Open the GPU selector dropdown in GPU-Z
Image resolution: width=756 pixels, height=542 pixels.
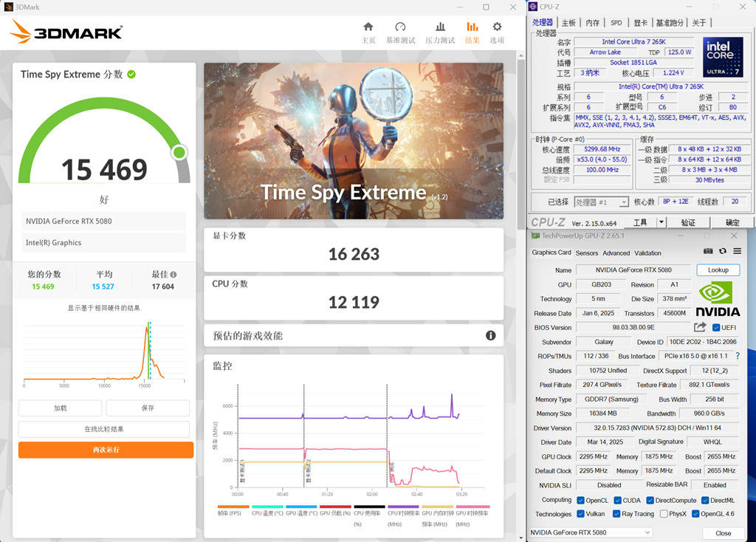[591, 532]
